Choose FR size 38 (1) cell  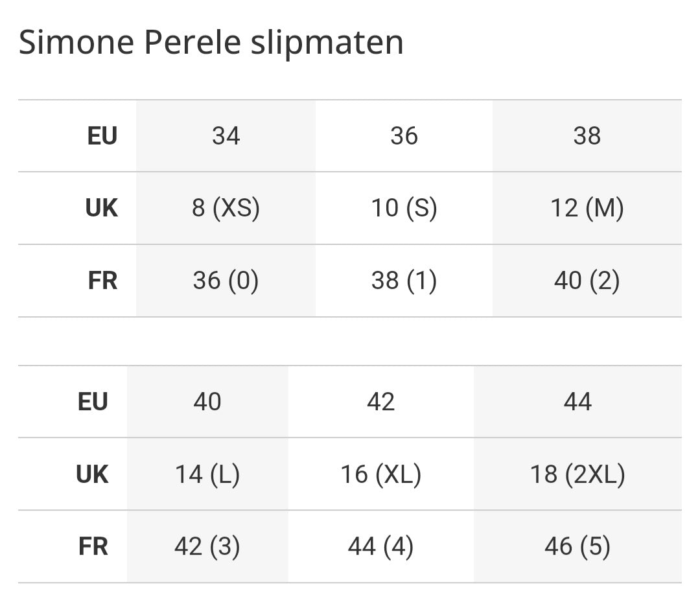pos(404,281)
